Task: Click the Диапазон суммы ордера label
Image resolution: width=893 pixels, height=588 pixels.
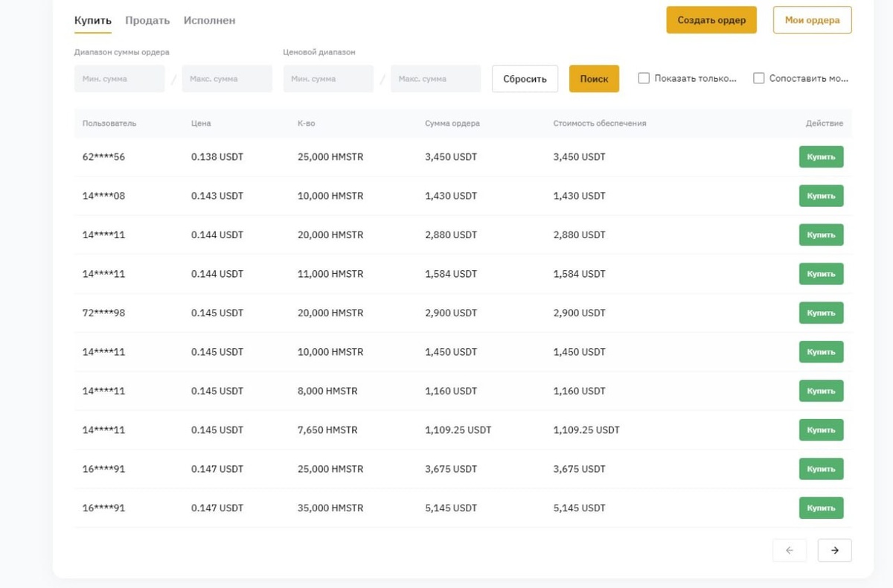Action: click(x=122, y=52)
